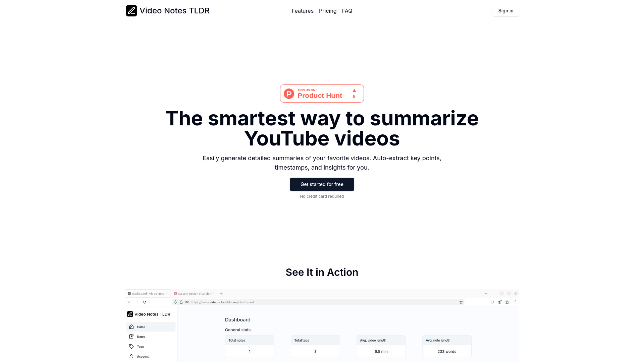Click the Video Notes TLDR logo icon
The width and height of the screenshot is (644, 362).
[131, 11]
